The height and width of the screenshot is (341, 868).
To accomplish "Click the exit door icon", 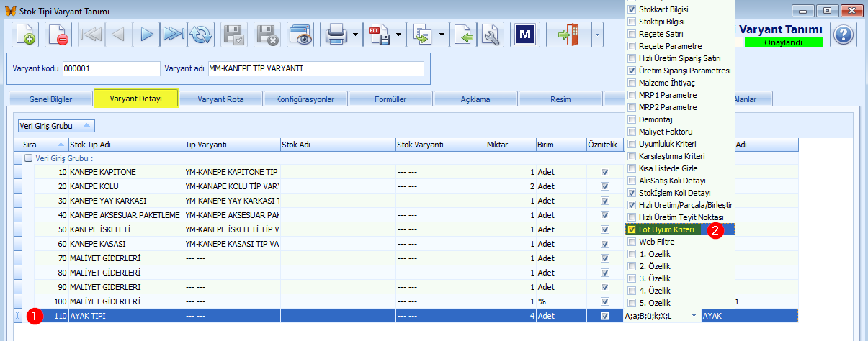I will [568, 34].
